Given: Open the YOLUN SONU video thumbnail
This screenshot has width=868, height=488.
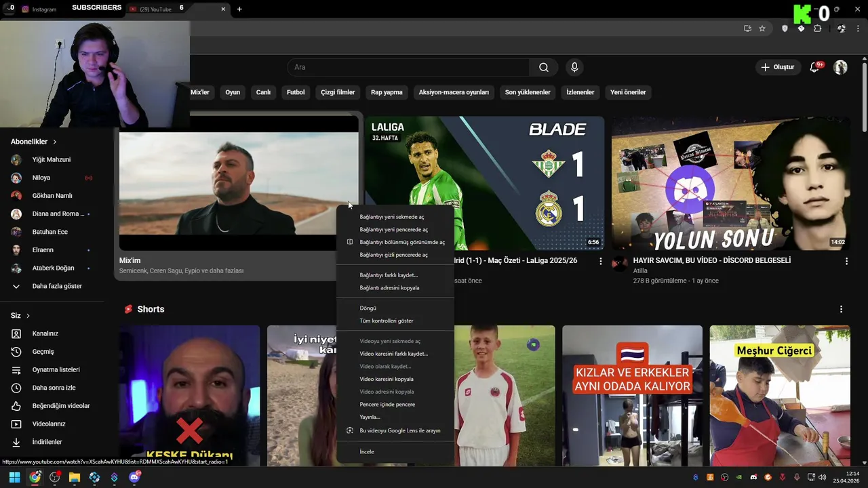Looking at the screenshot, I should pos(730,184).
